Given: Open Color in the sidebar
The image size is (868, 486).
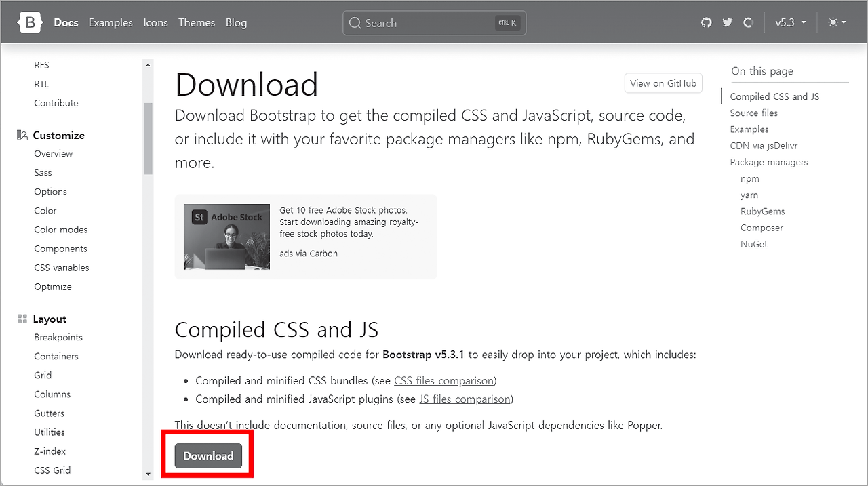Looking at the screenshot, I should (x=45, y=211).
